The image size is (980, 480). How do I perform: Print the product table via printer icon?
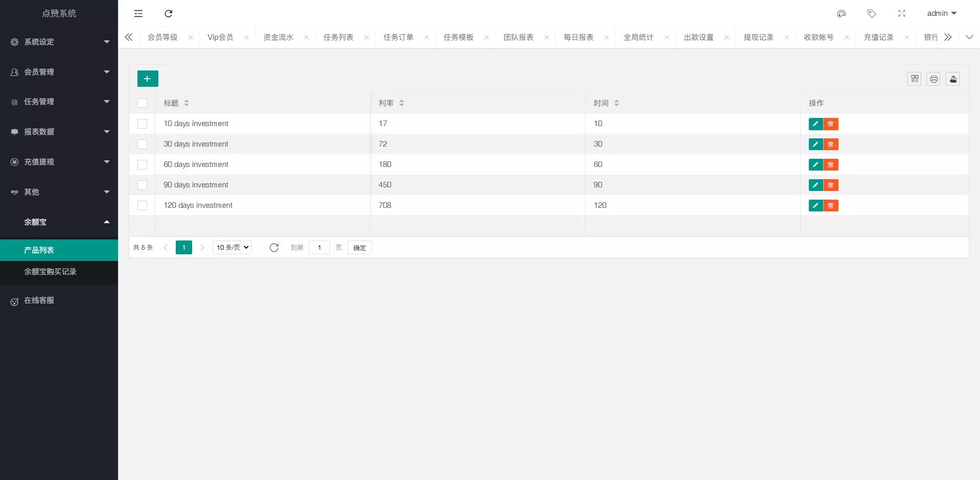934,79
